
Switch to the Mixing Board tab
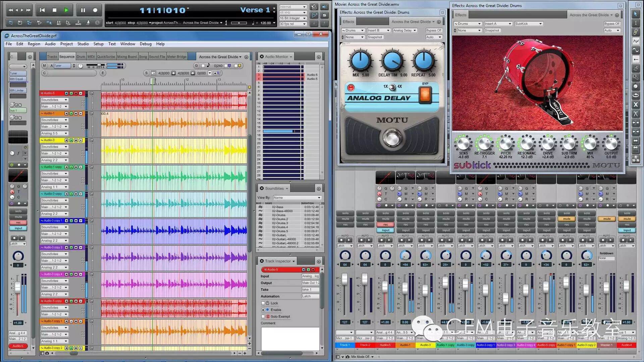127,57
